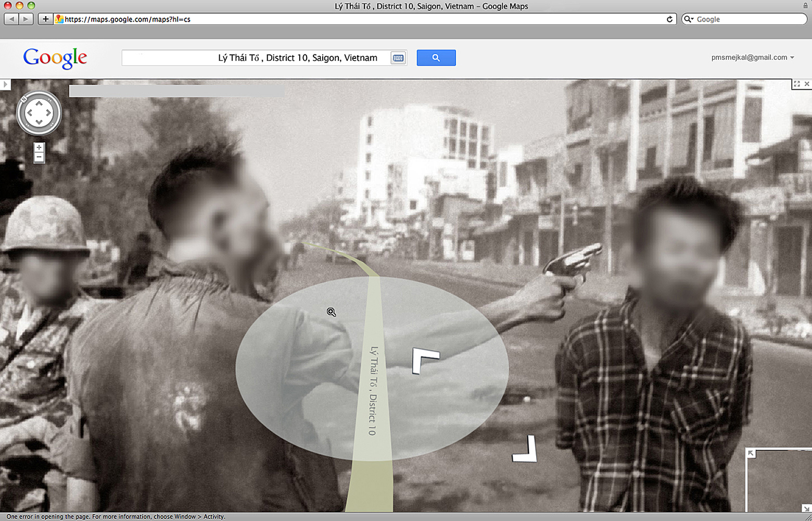Click the Lý Thái Tổ, District 10 street label
This screenshot has width=812, height=521.
point(373,391)
